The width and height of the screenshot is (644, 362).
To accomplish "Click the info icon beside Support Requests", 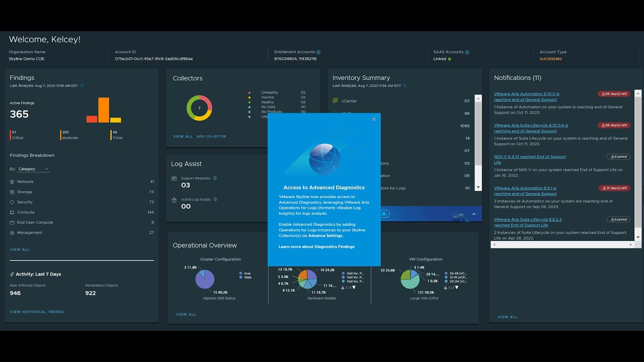I will tap(215, 178).
